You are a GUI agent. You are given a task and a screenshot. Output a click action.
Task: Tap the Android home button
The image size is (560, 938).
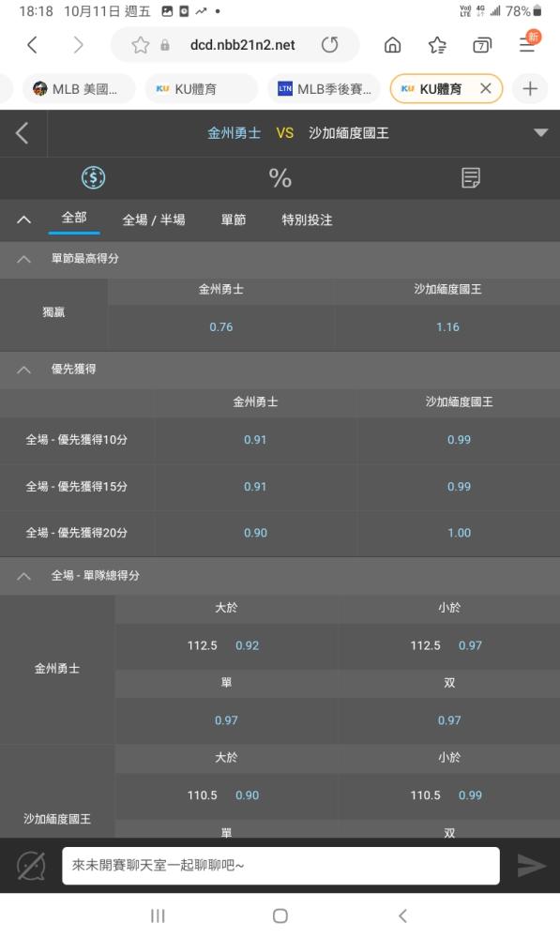[280, 915]
